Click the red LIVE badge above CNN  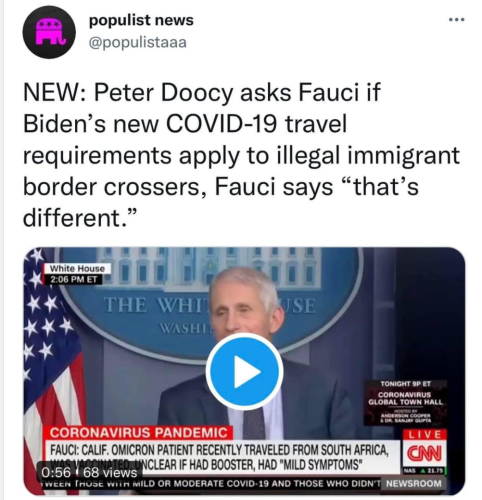(x=425, y=435)
